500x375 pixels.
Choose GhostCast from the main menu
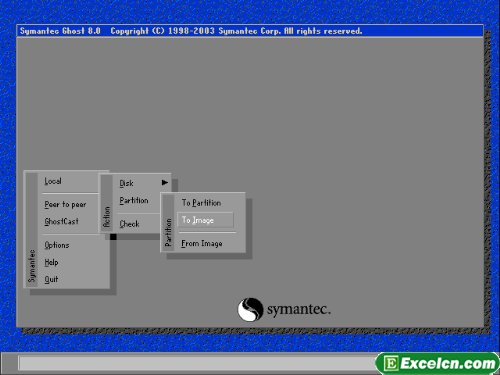pos(61,221)
